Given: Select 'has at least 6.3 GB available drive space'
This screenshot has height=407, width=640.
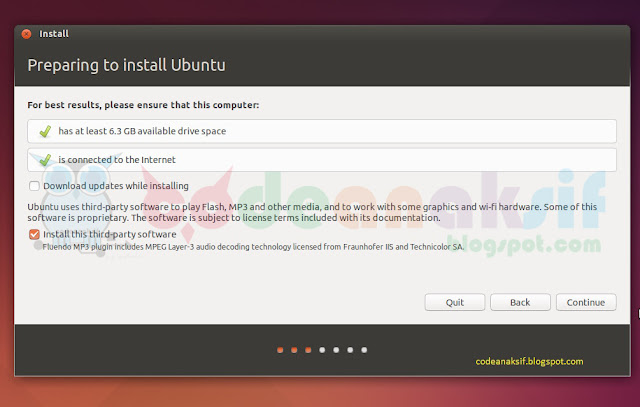Looking at the screenshot, I should 142,131.
